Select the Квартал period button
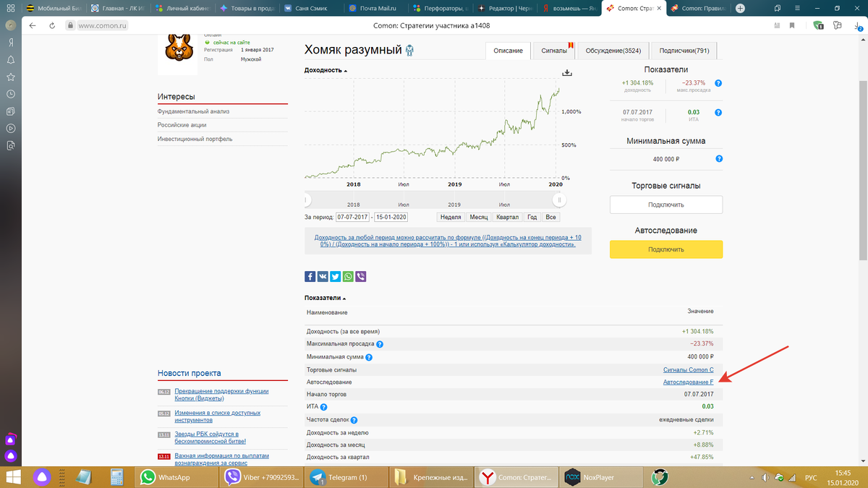 [507, 217]
